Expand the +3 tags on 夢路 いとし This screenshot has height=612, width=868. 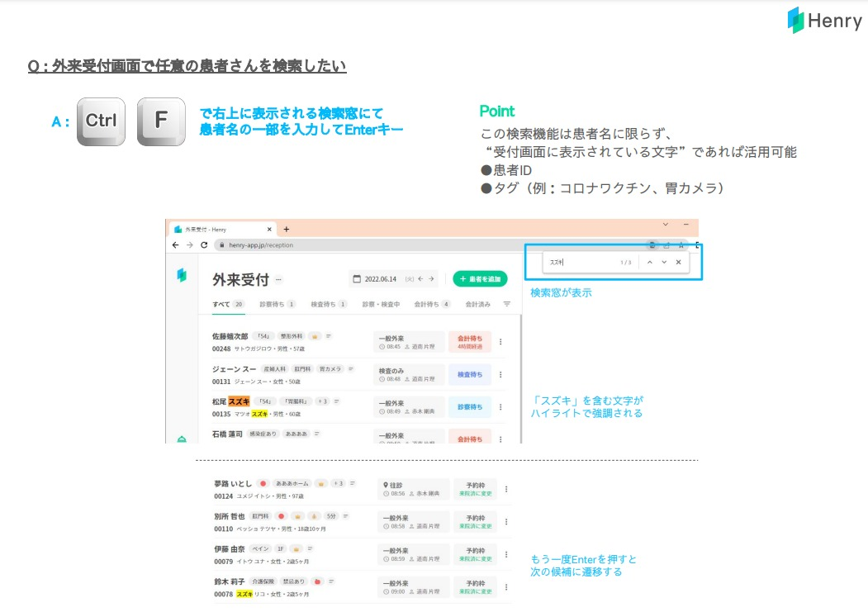[338, 484]
